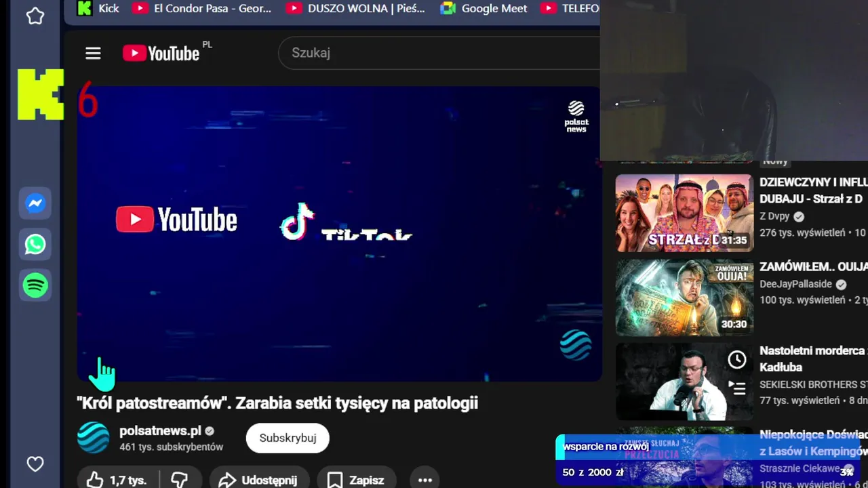Open the YouTube hamburger guide menu
Viewport: 868px width, 488px height.
coord(93,54)
